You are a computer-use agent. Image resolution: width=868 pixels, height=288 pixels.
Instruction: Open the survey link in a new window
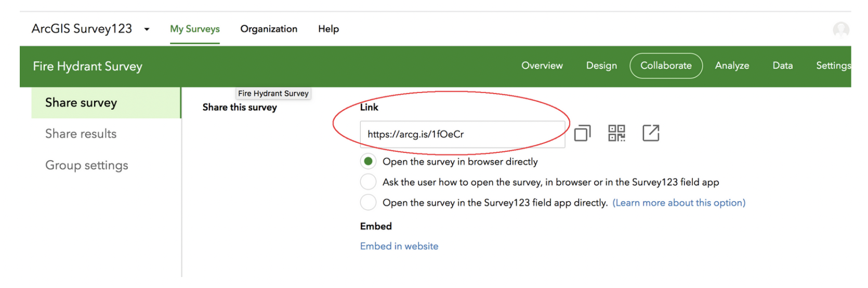click(x=651, y=133)
